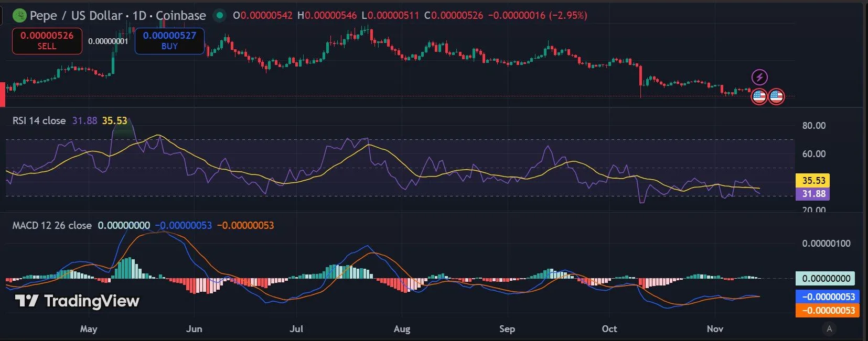Click the right US flag event marker
The height and width of the screenshot is (341, 868).
click(776, 96)
